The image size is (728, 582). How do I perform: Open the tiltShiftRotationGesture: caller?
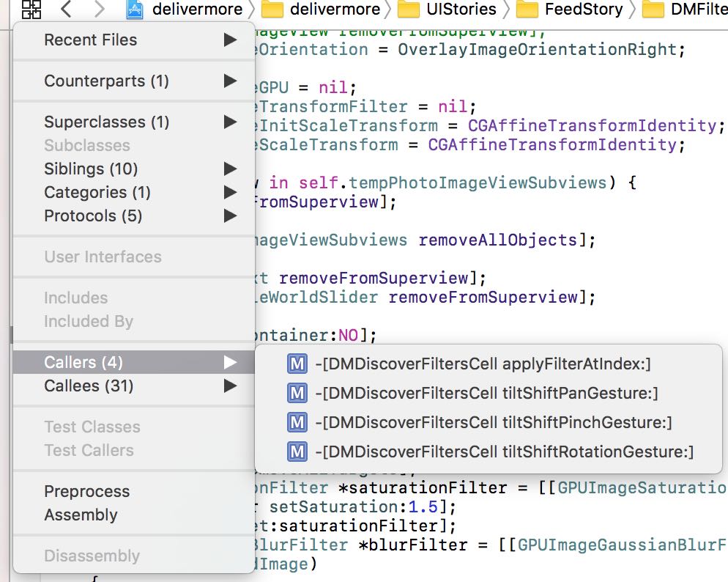tap(504, 452)
